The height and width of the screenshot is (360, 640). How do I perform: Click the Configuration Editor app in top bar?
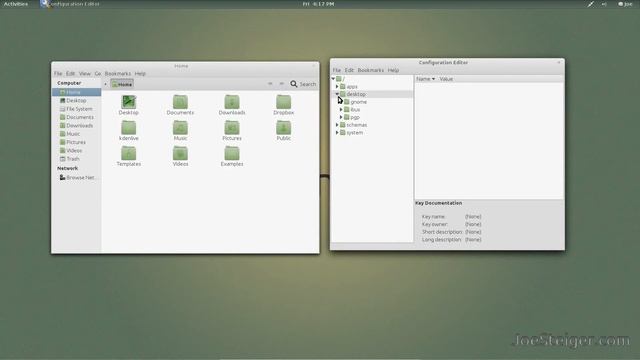(70, 4)
